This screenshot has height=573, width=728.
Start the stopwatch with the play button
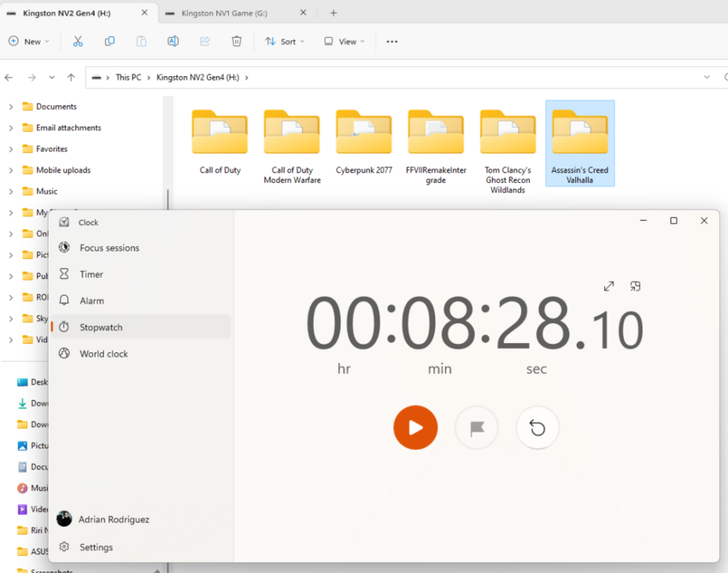415,427
